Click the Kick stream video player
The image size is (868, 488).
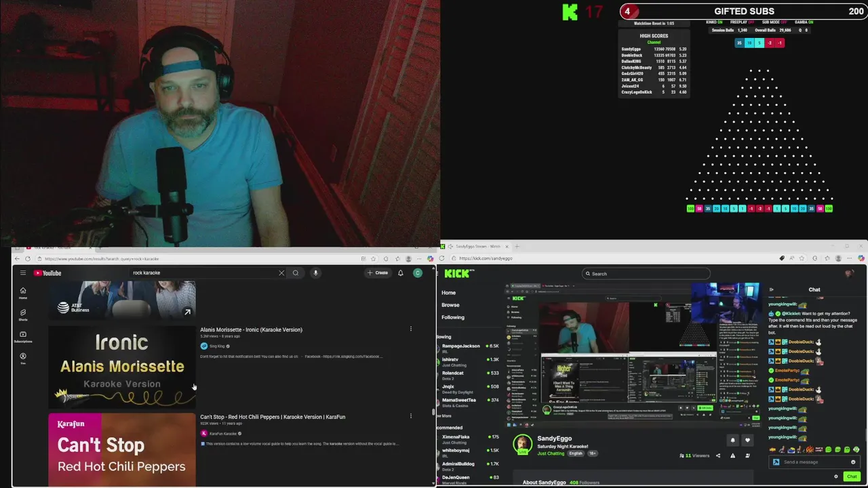tap(632, 355)
